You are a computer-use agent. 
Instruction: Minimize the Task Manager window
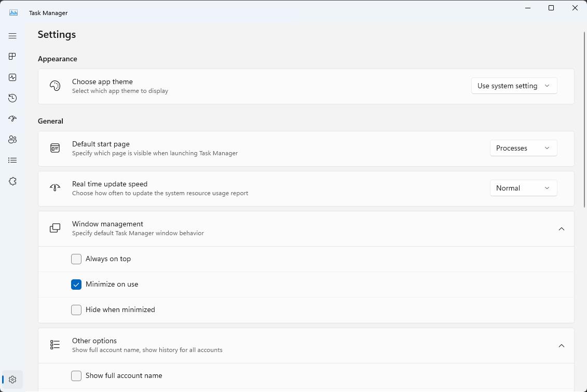528,8
